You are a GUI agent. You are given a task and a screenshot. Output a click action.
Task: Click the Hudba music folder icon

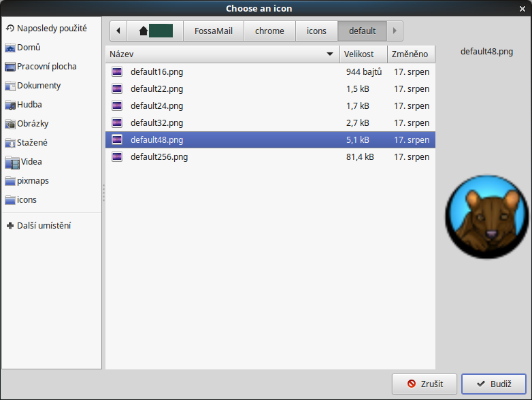(10, 105)
